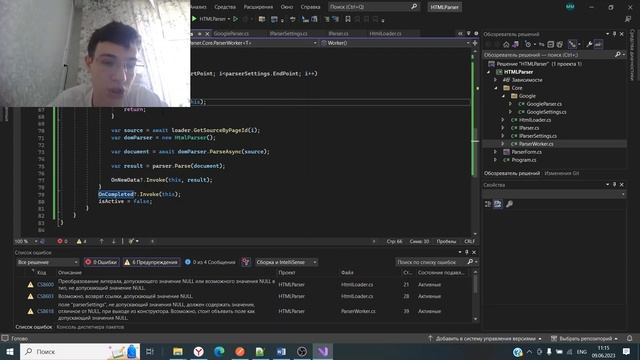
Task: Click the feedback icon below window controls
Action: pyautogui.click(x=628, y=19)
